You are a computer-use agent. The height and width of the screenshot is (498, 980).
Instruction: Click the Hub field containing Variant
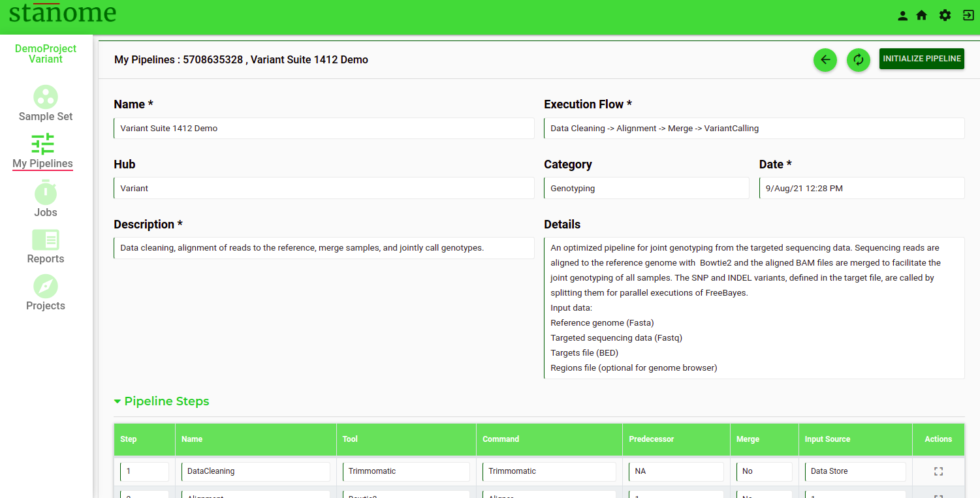(x=324, y=189)
